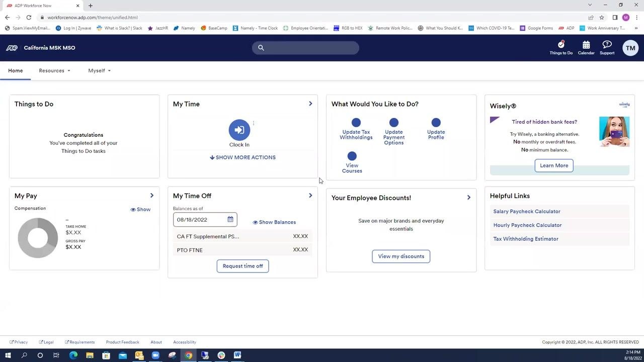The height and width of the screenshot is (362, 644).
Task: Expand SHOW MORE ACTIONS in My Time
Action: 243,157
